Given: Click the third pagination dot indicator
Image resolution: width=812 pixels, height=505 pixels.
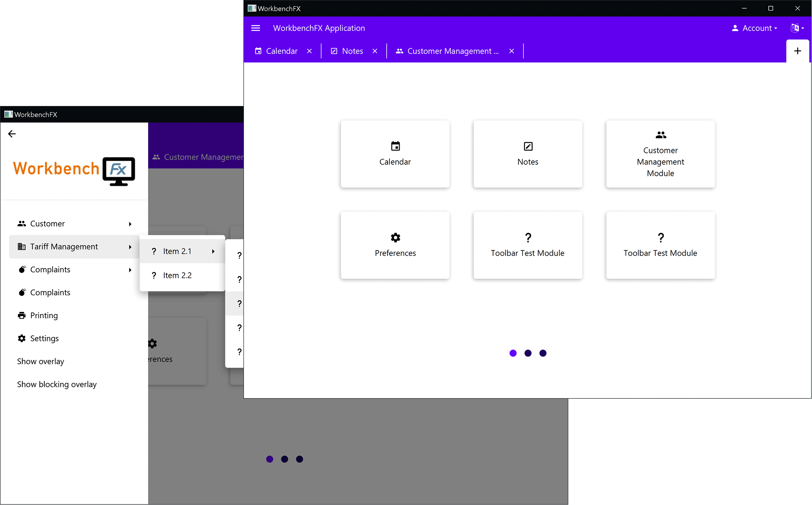Looking at the screenshot, I should tap(542, 352).
